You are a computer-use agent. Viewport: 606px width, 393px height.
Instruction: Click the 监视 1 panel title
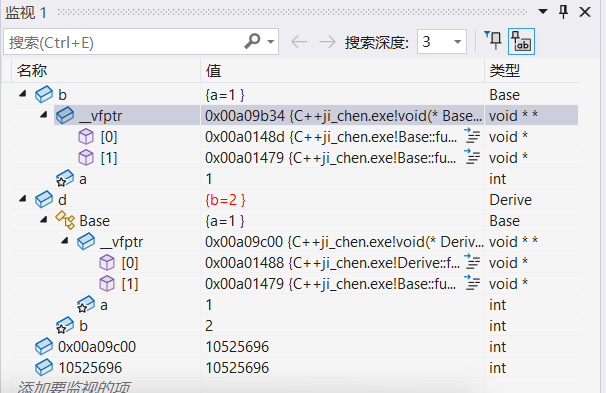click(26, 12)
